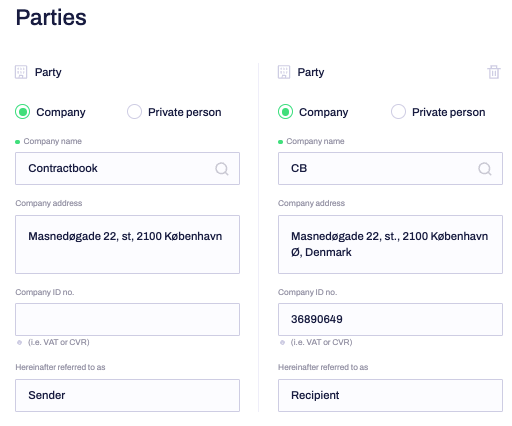Click the empty Company ID no. field
Viewport: 512px width, 426px height.
point(127,319)
